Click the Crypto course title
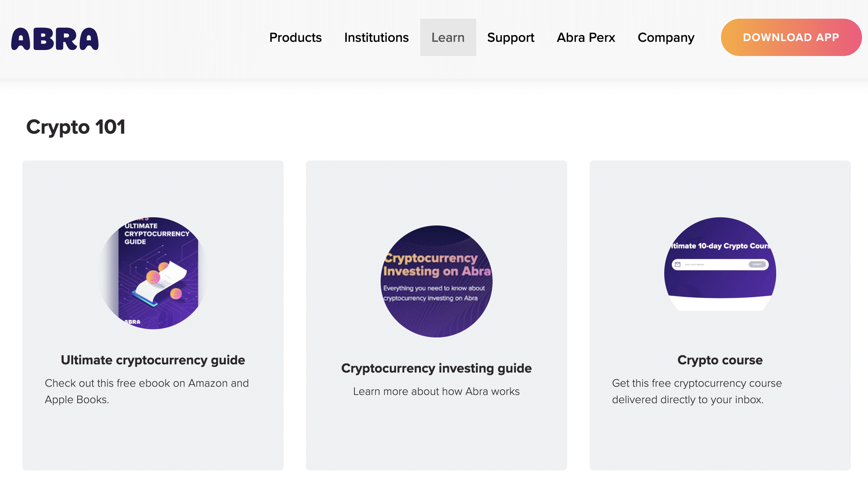 pyautogui.click(x=720, y=360)
